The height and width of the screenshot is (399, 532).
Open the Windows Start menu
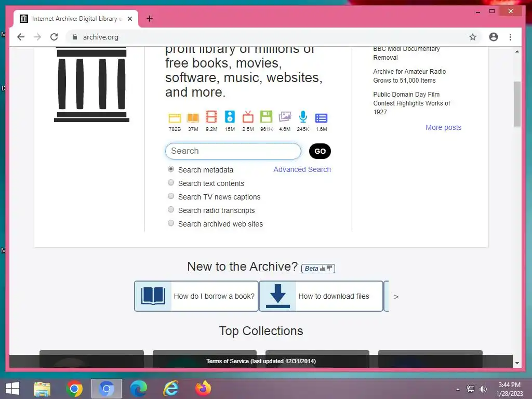[12, 389]
